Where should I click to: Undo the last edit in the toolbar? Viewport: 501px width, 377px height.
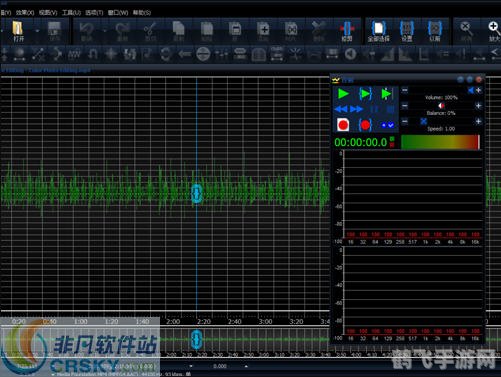click(86, 31)
